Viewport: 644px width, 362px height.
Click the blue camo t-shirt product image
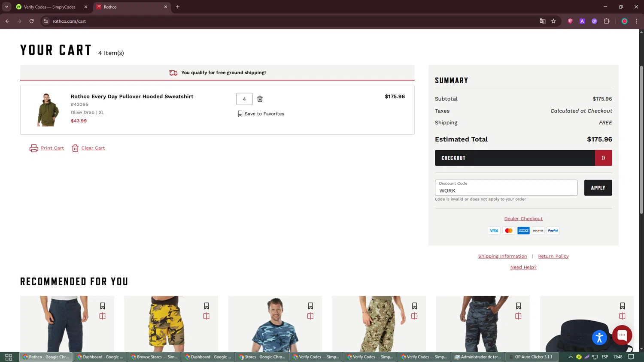click(x=275, y=324)
